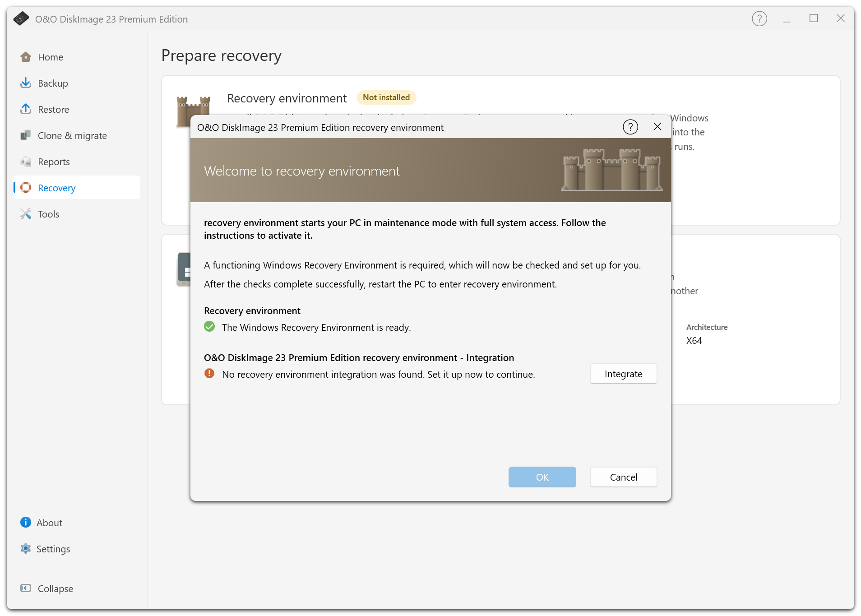Click the 'Prepare recovery' page heading
This screenshot has height=616, width=861.
[x=221, y=56]
